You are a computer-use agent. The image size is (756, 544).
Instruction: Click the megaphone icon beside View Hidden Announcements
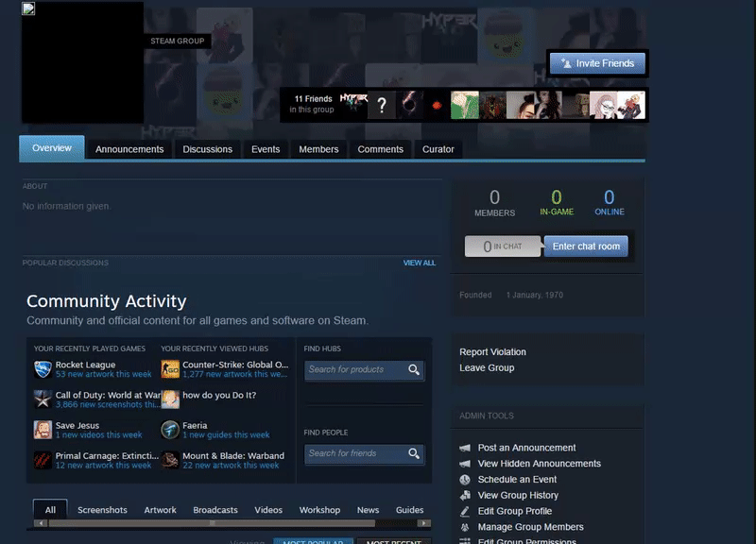(465, 464)
